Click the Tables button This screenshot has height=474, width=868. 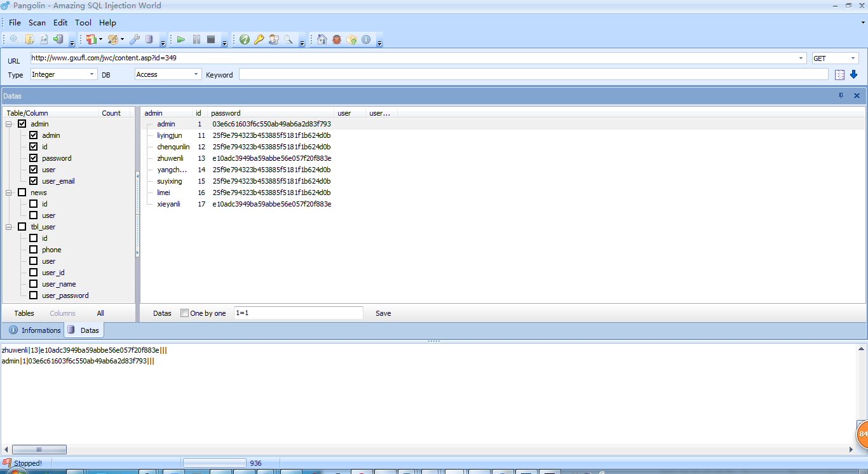(x=24, y=313)
